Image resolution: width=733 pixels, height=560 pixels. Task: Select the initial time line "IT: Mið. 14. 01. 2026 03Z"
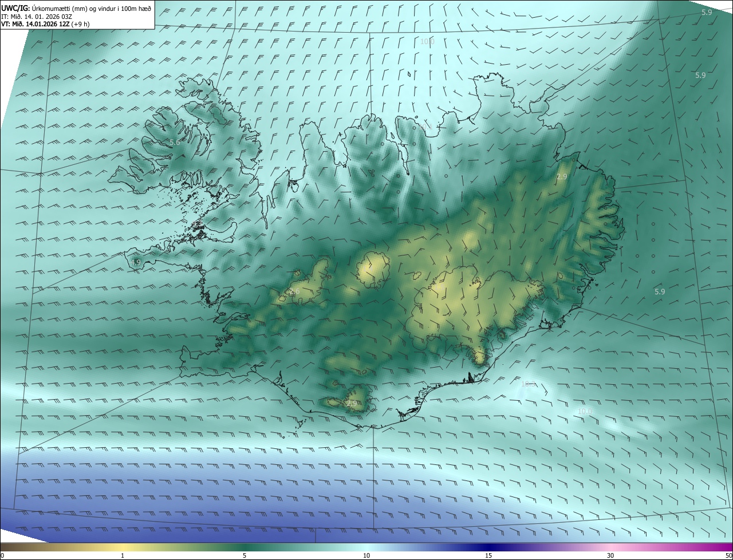(37, 16)
